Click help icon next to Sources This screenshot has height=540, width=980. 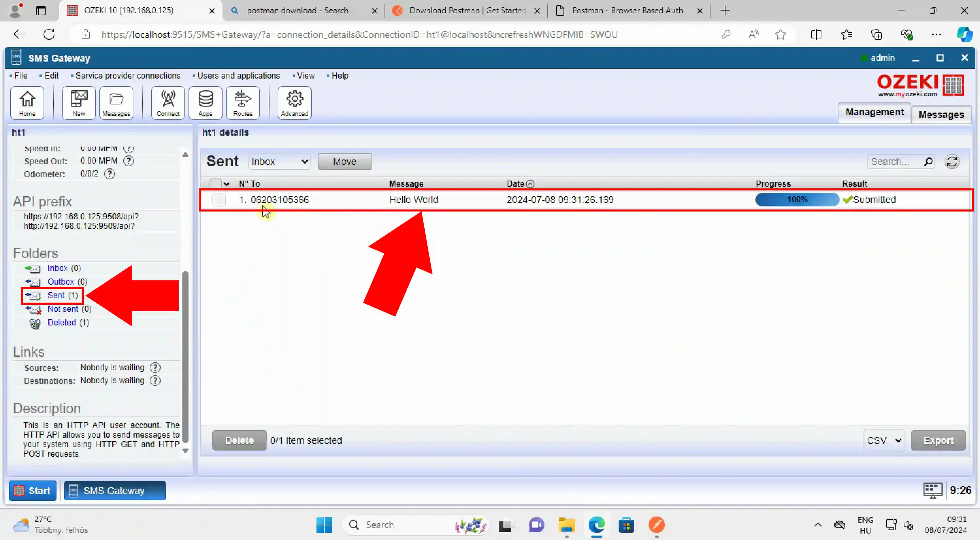(x=155, y=368)
